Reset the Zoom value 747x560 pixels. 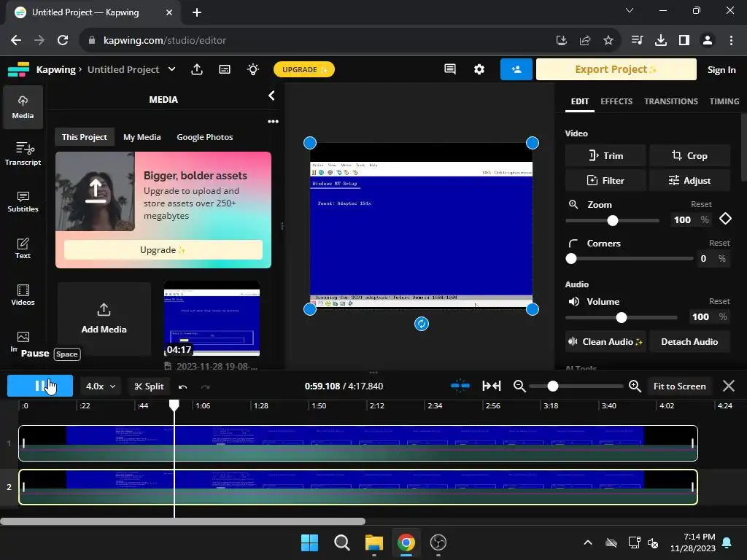[701, 204]
